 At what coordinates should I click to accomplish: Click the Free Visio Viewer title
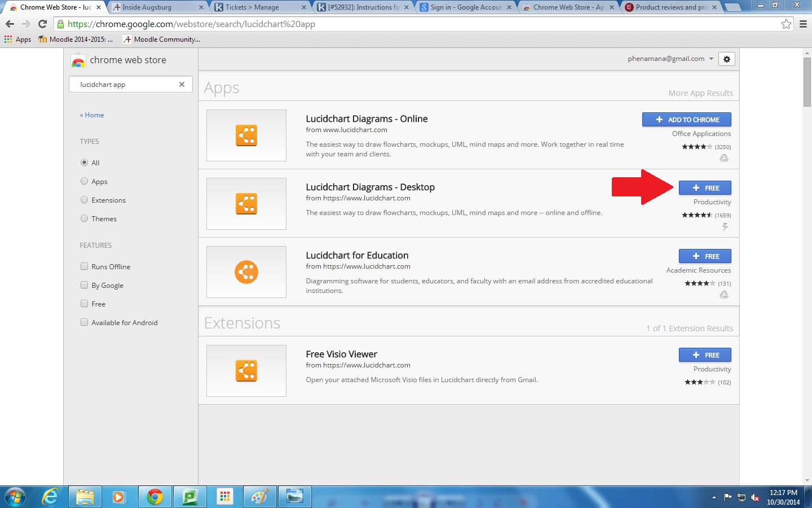(341, 354)
